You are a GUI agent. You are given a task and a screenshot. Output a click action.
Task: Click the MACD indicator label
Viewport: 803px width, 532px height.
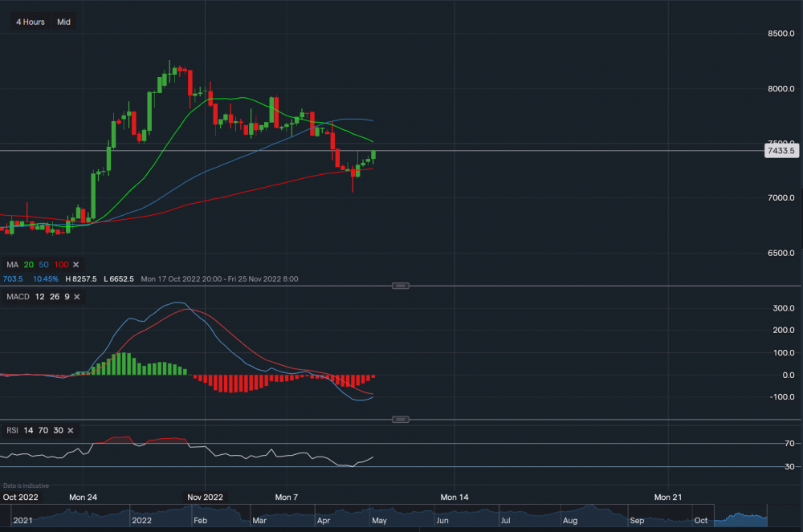pos(18,298)
